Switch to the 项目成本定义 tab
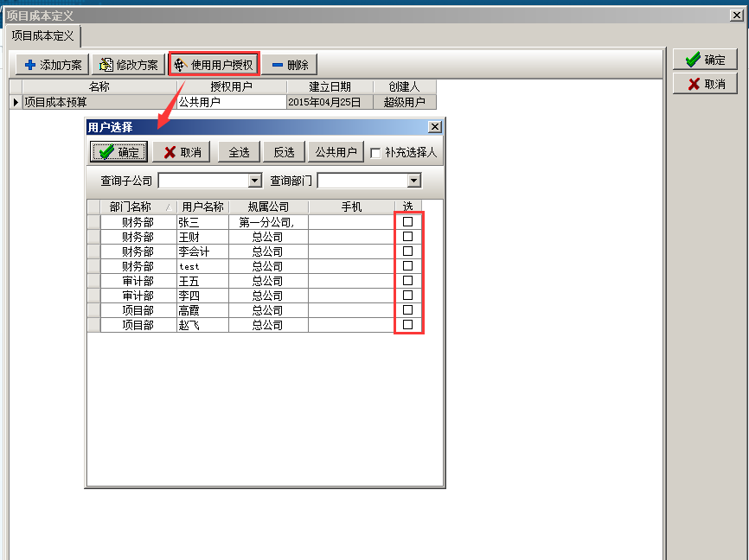The width and height of the screenshot is (749, 560). pos(43,35)
